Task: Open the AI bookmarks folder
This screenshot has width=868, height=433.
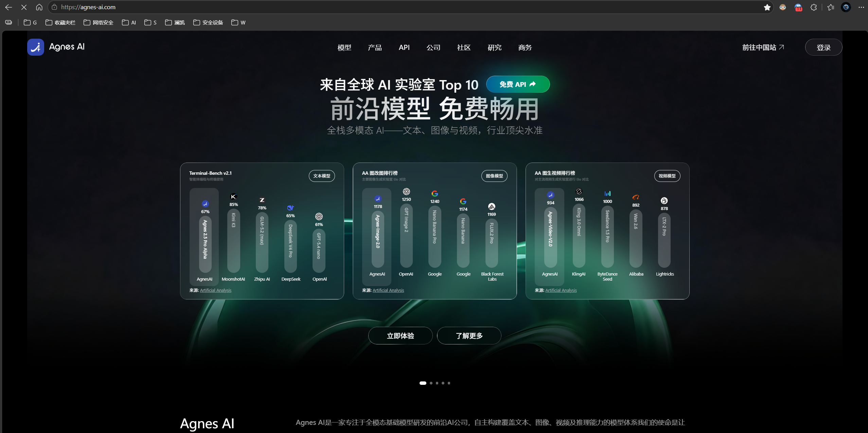Action: pyautogui.click(x=129, y=22)
